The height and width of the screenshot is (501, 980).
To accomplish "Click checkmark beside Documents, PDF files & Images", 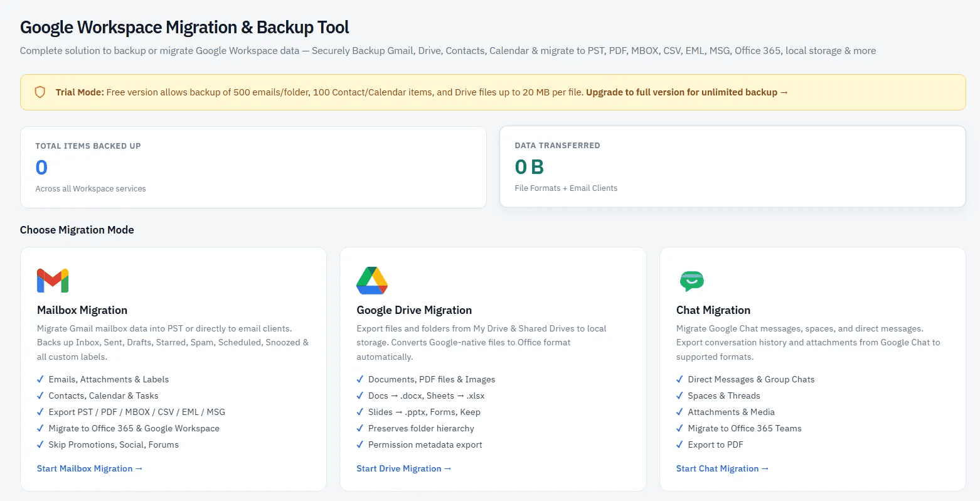I will tap(360, 379).
